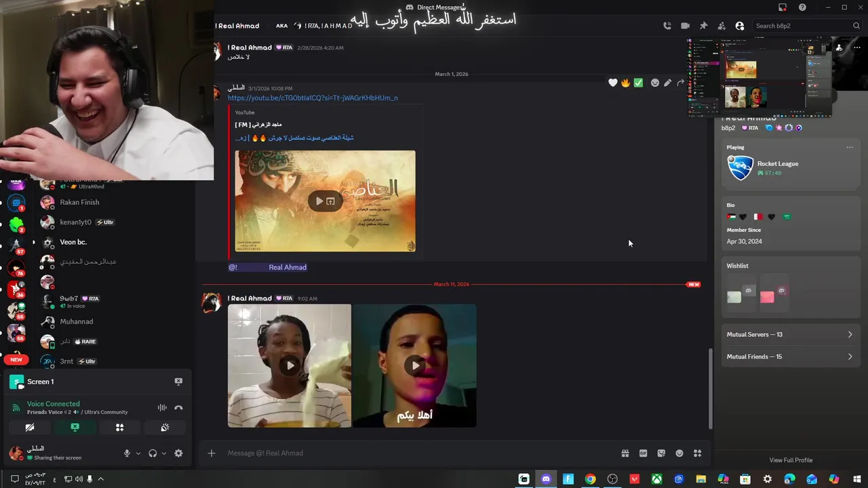Open the sticker picker

tap(661, 453)
